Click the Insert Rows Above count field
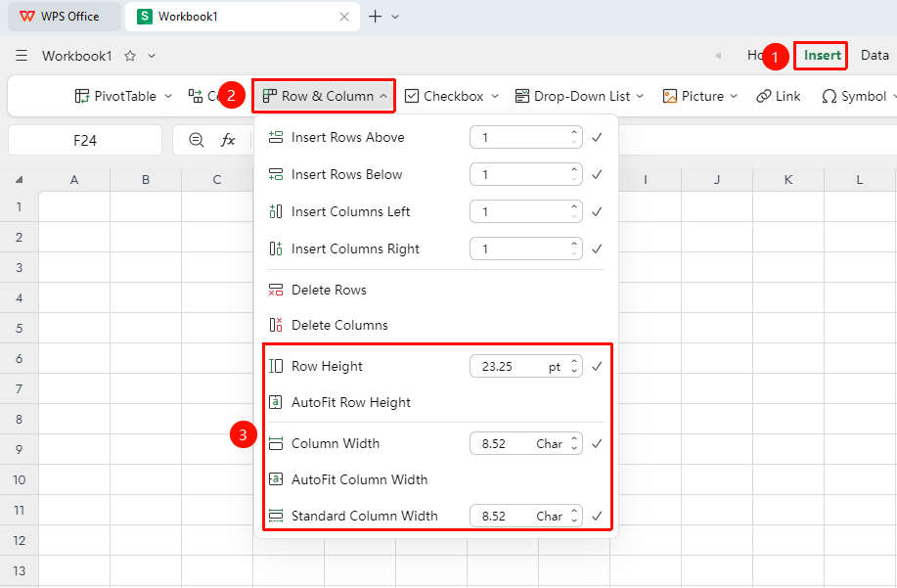This screenshot has width=897, height=588. pos(525,137)
